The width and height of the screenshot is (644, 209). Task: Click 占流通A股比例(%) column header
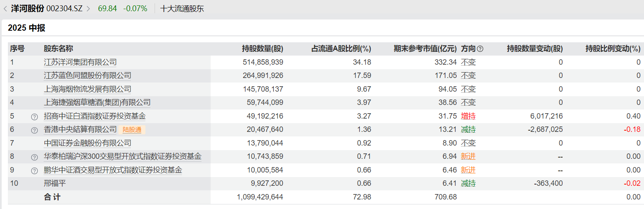[341, 49]
